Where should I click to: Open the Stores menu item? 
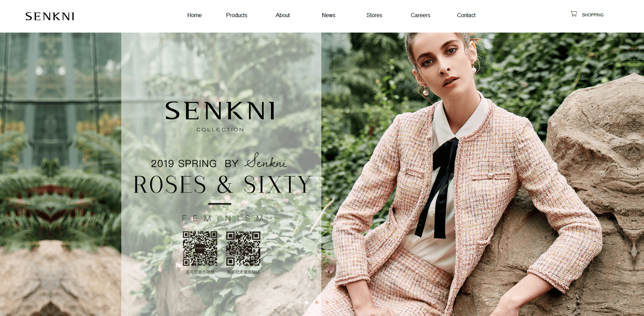coord(374,15)
